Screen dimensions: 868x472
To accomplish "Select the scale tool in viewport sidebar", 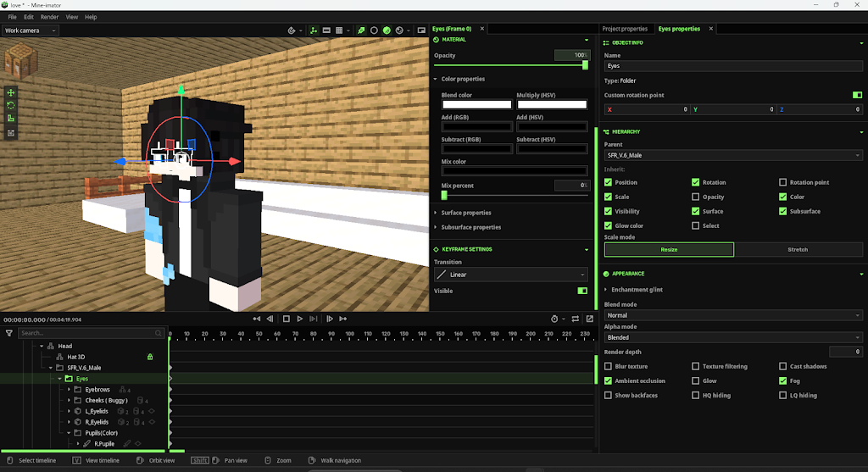I will 10,119.
